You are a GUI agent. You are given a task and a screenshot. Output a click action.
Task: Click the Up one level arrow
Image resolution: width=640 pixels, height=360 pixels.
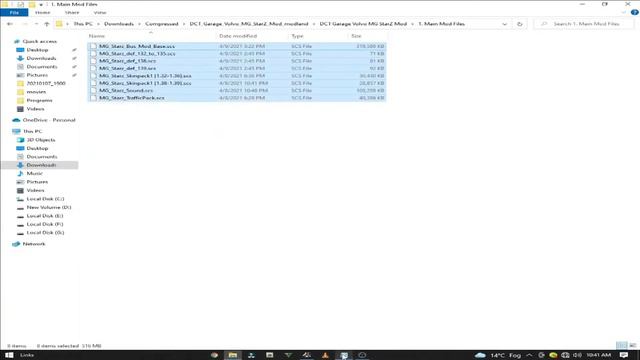47,24
